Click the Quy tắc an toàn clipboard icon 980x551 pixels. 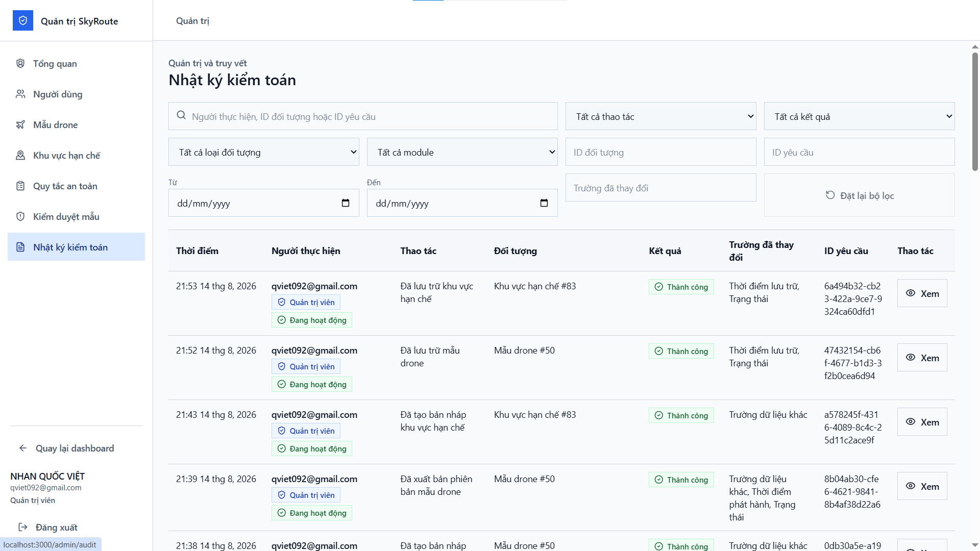20,186
